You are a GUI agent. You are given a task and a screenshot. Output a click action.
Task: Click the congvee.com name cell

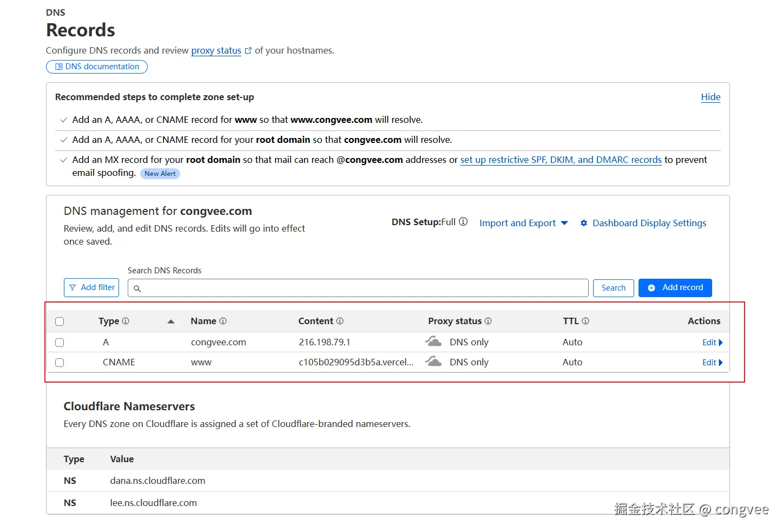[219, 342]
